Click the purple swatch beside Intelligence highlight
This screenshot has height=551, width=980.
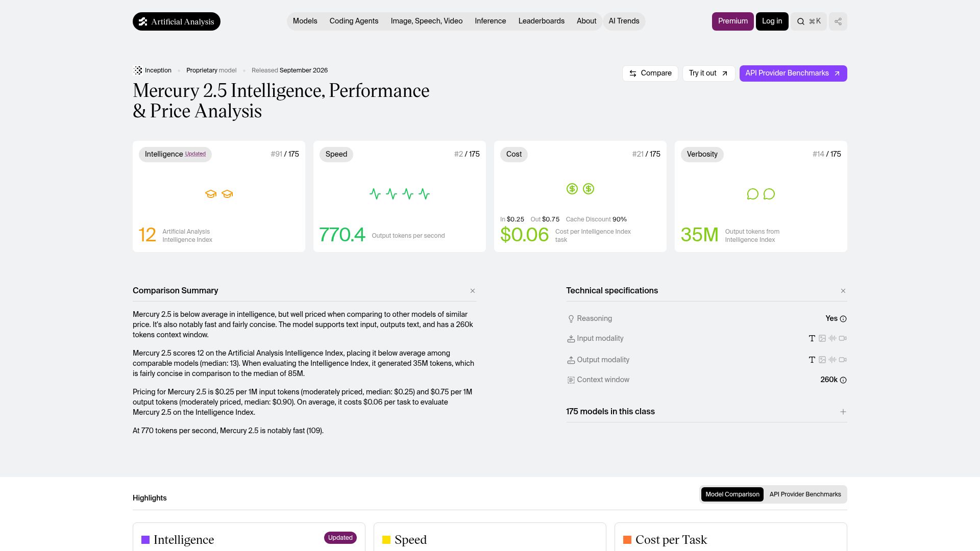pos(145,540)
